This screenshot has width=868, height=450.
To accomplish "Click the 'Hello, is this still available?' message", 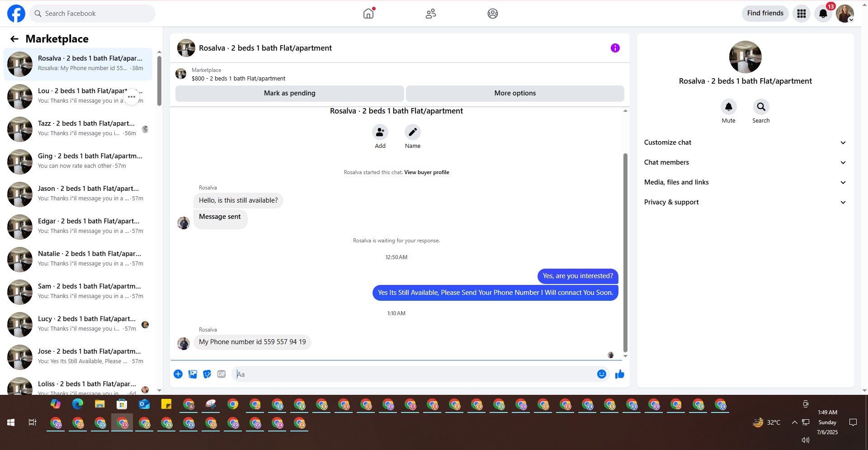I will point(238,200).
